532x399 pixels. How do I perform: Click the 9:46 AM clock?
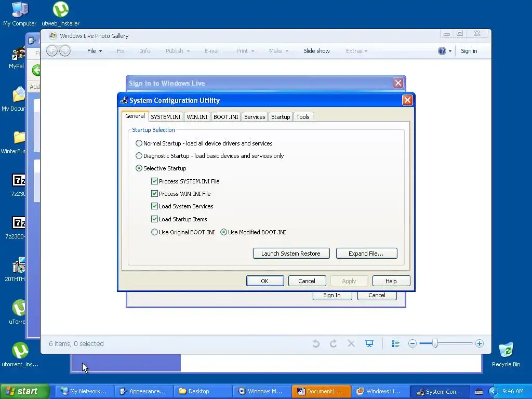click(513, 391)
